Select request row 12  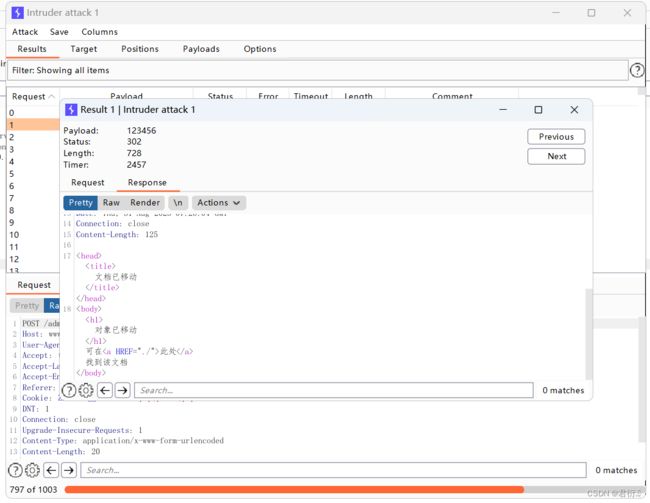point(33,259)
